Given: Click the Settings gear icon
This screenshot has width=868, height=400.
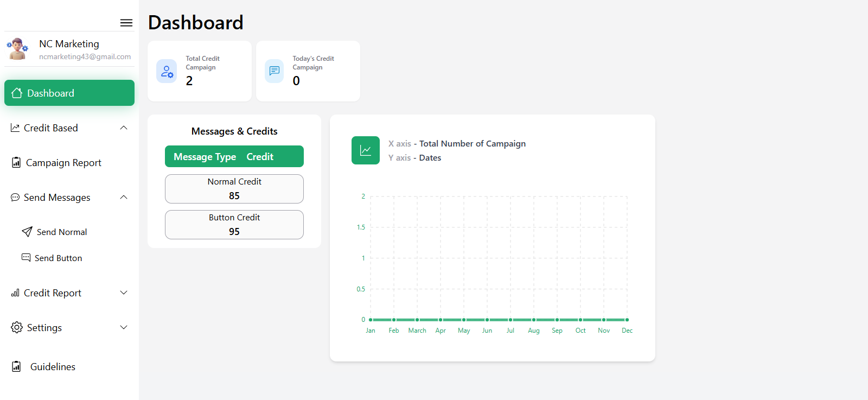Looking at the screenshot, I should [x=17, y=327].
